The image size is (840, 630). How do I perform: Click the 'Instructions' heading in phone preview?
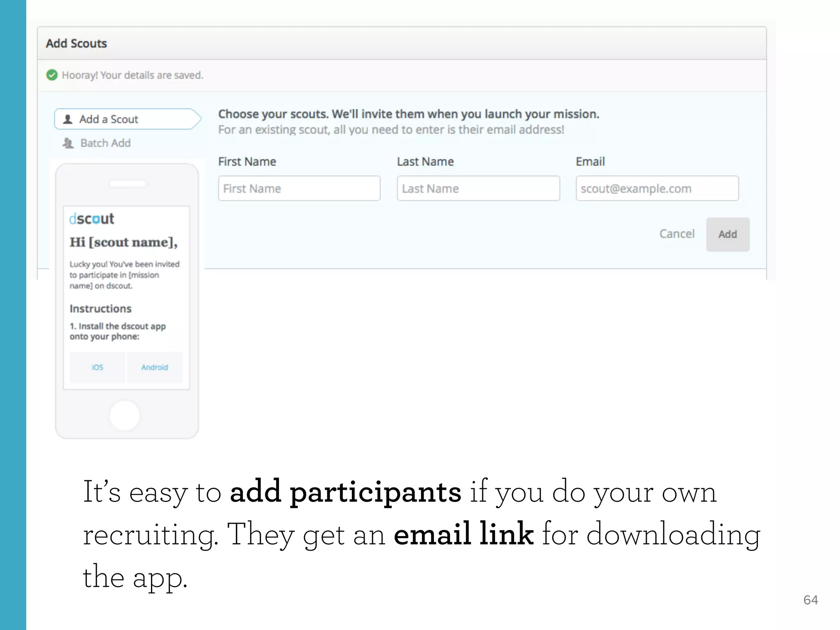100,308
